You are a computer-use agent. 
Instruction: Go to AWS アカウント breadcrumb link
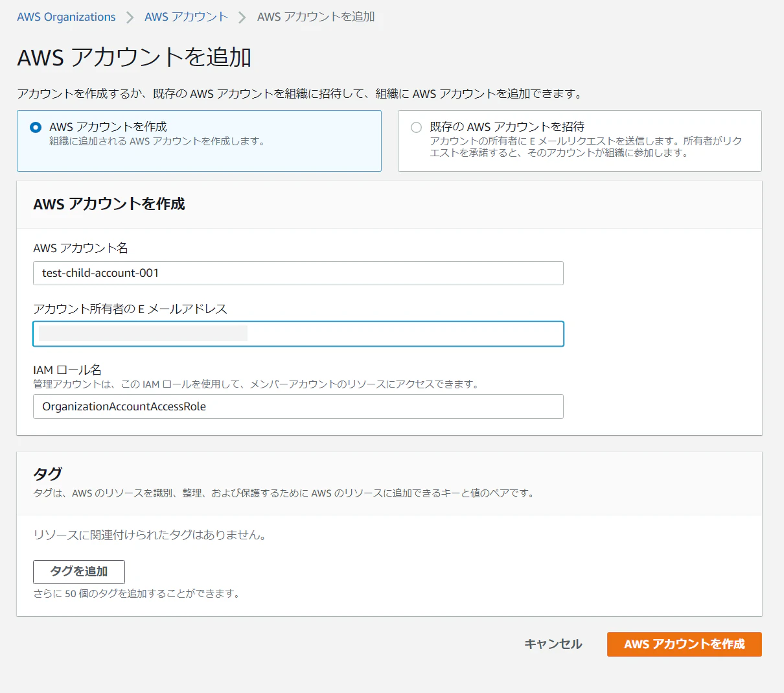(x=187, y=17)
